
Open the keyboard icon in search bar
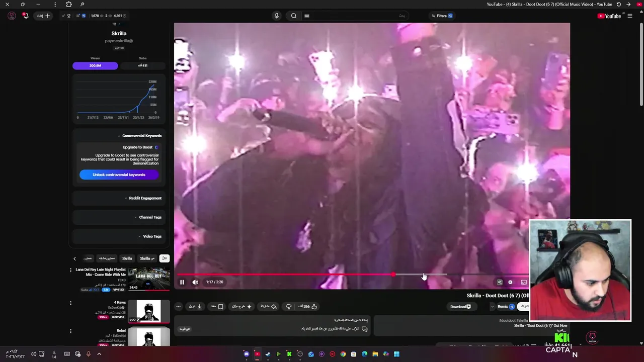tap(307, 16)
